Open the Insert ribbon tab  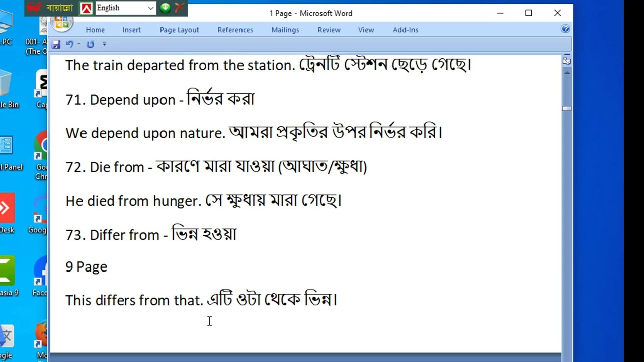click(132, 30)
